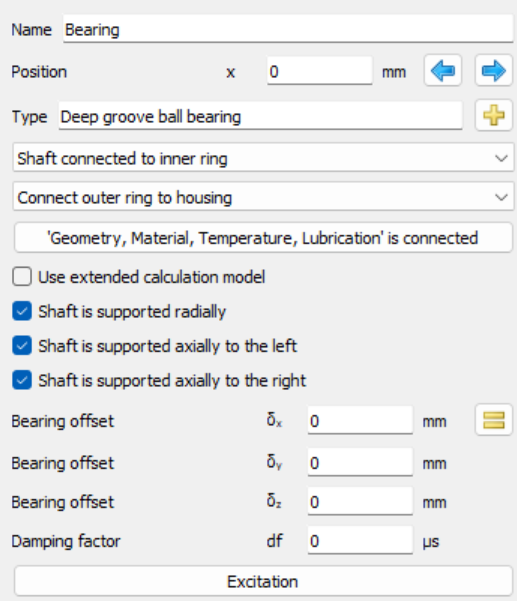Click the blue right arrow position button
This screenshot has height=601, width=517.
click(494, 71)
